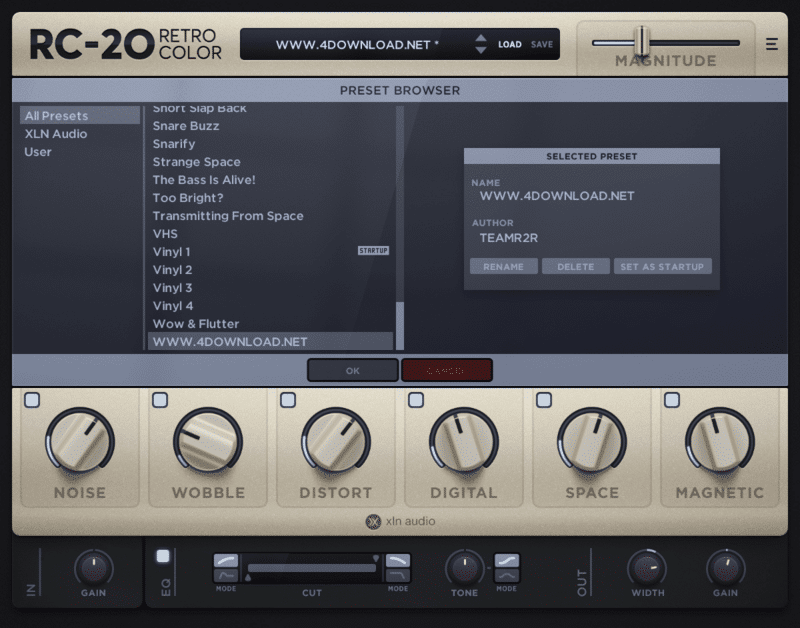Set WWW.4DOWNLOAD.NET as startup preset
Screen dimensions: 800x628
[662, 266]
